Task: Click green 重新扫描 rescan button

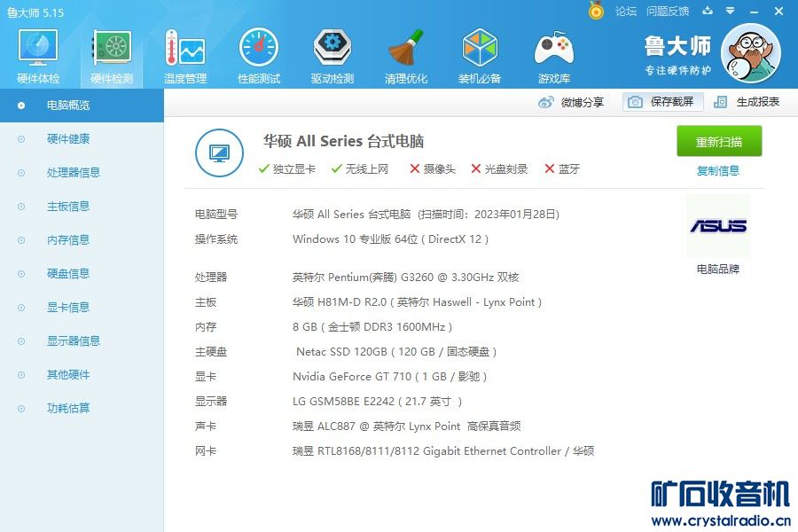Action: [x=719, y=142]
